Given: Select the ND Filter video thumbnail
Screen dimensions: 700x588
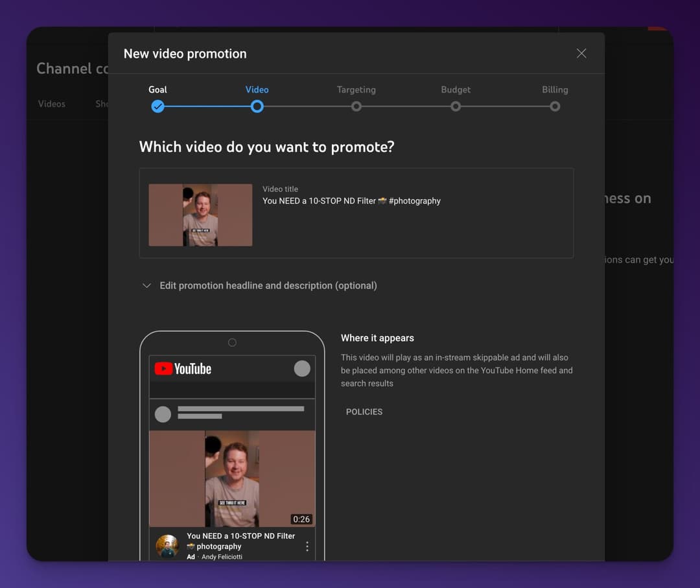Looking at the screenshot, I should point(200,214).
